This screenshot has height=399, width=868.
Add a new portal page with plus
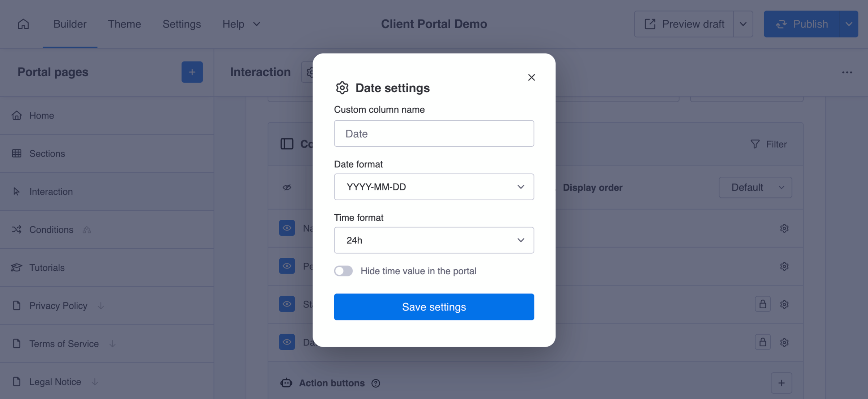pos(192,72)
